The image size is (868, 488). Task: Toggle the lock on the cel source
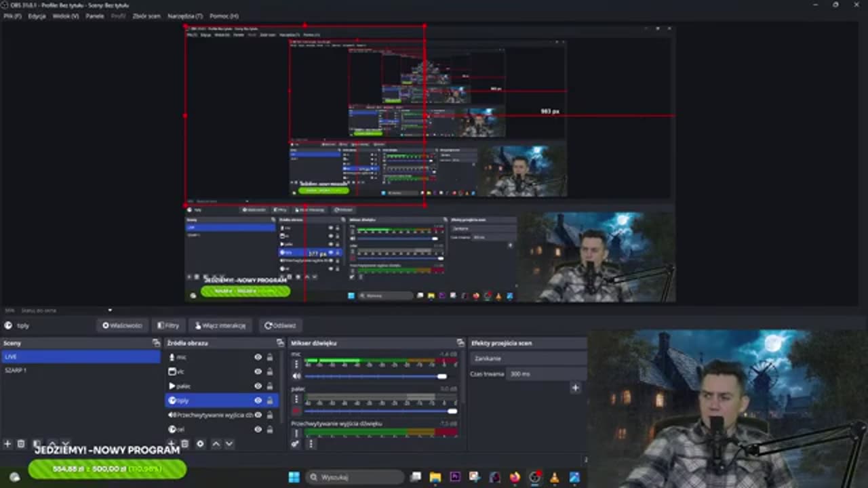(x=269, y=429)
